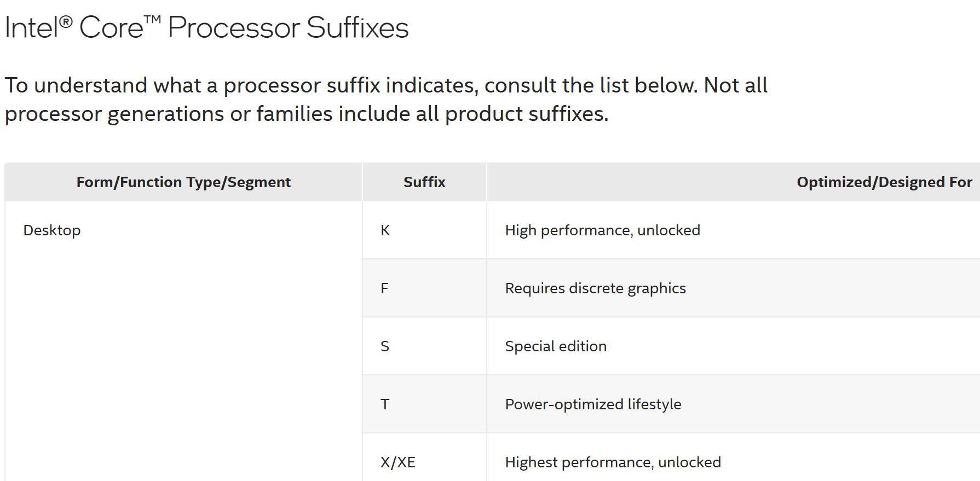Screen dimensions: 980x481
Task: Click 'Requires discrete graphics' description
Action: click(x=595, y=288)
